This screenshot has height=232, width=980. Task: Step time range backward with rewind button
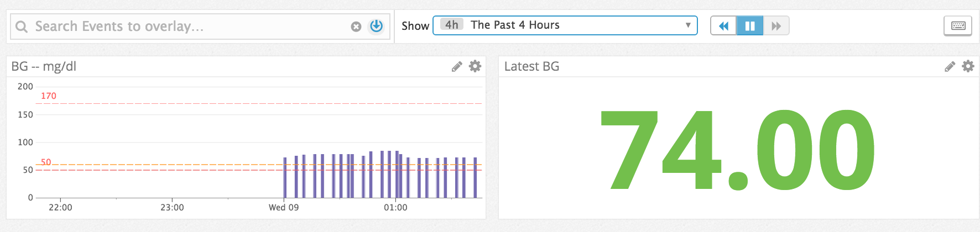pos(723,25)
